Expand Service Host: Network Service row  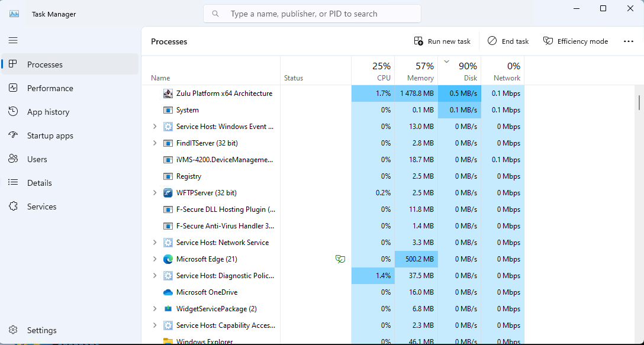(x=155, y=242)
